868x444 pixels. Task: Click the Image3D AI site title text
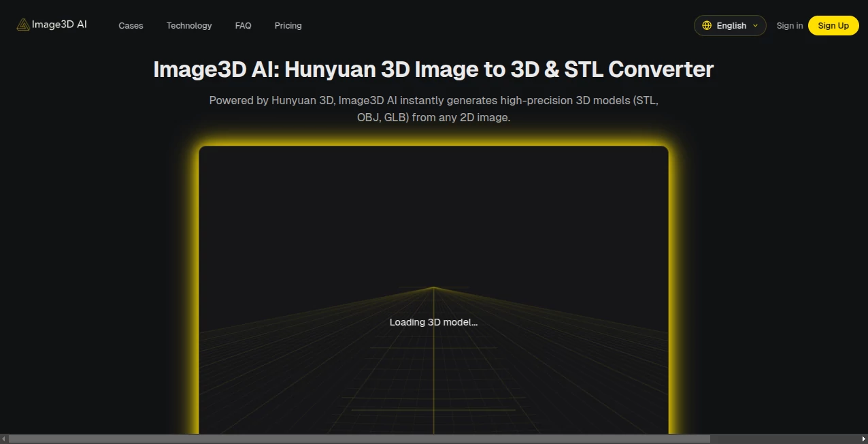(x=59, y=24)
